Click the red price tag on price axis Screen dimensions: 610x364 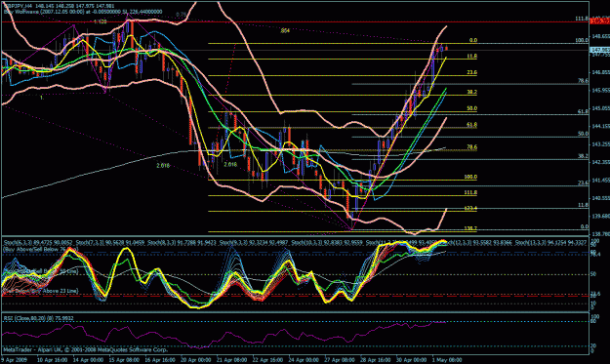point(600,21)
